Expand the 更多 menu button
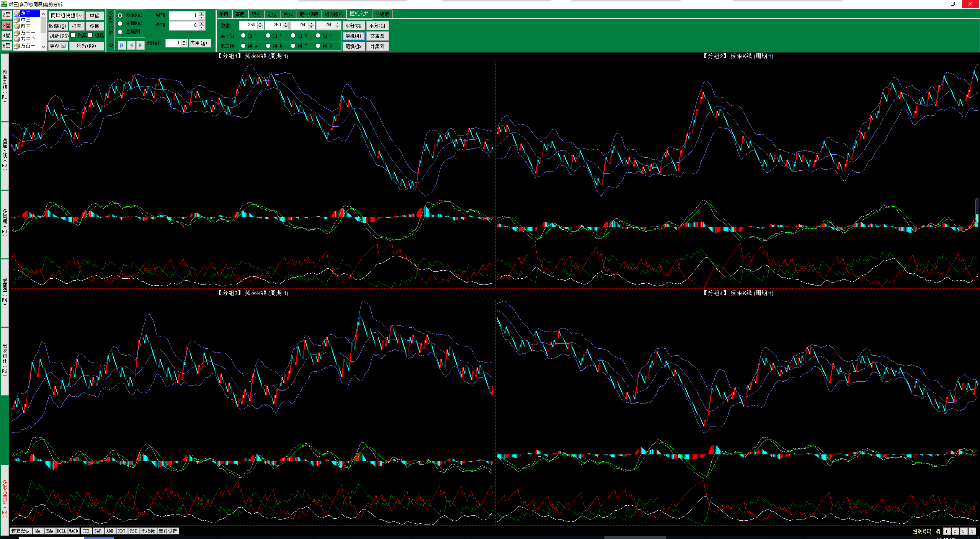This screenshot has width=980, height=539. coord(58,46)
